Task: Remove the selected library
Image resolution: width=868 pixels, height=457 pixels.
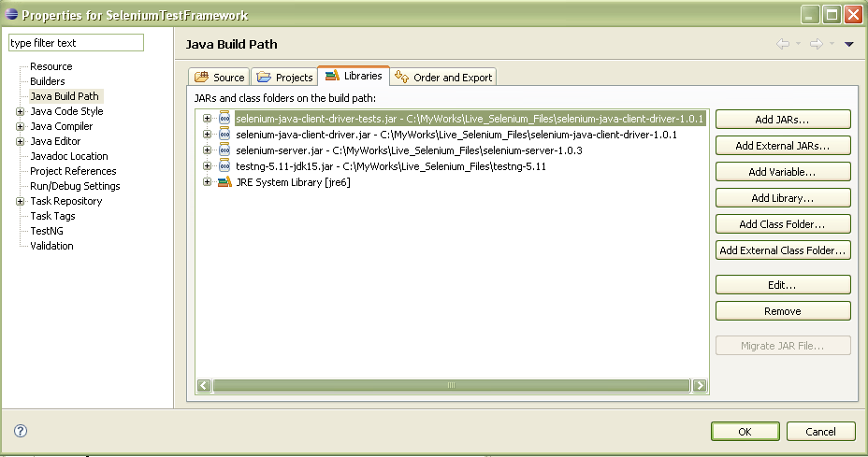Action: pos(783,311)
